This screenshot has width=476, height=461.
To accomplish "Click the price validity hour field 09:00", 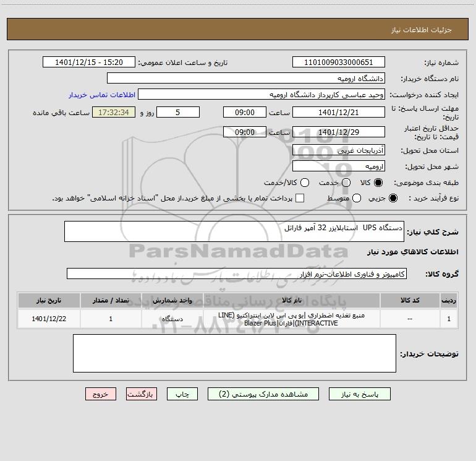I will tap(245, 132).
